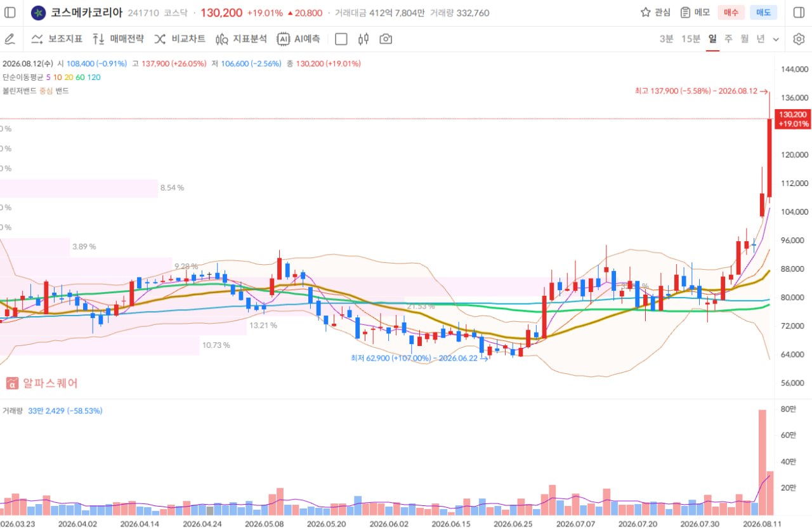The width and height of the screenshot is (812, 532).
Task: Open 지표분석 indicator analysis
Action: 241,39
